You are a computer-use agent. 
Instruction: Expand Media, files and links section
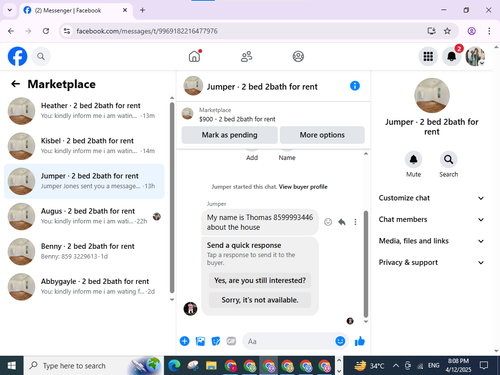[x=431, y=241]
